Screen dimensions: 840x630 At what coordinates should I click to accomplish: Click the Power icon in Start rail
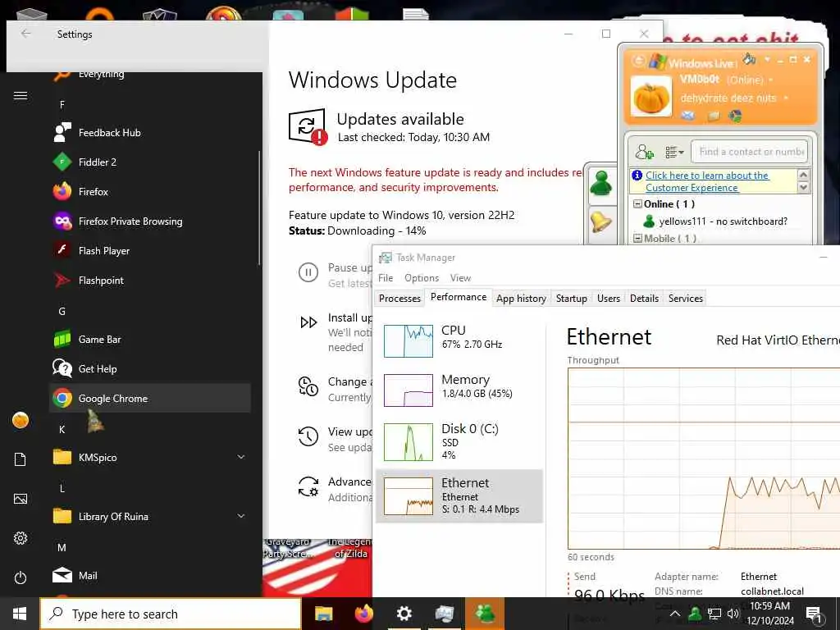pyautogui.click(x=21, y=577)
